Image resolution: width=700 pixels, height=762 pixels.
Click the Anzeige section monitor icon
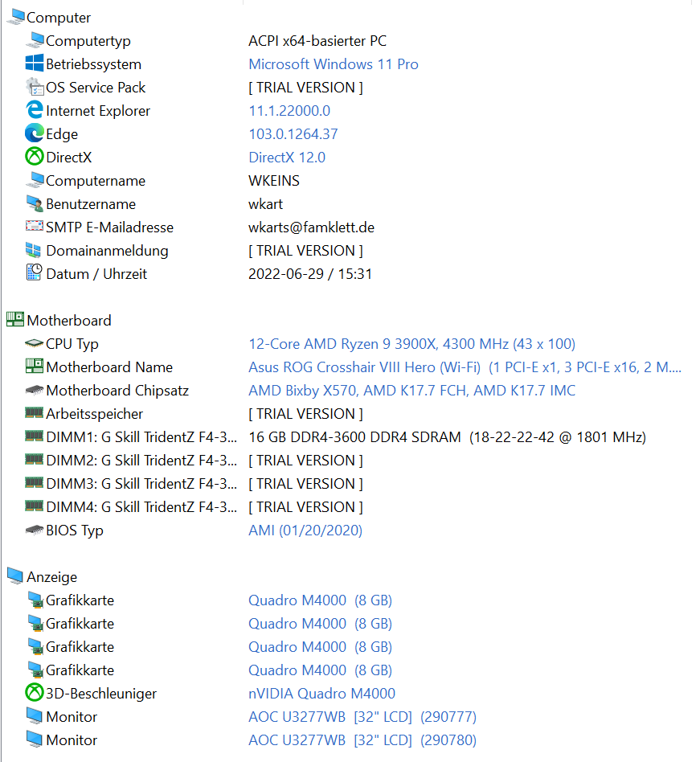click(x=15, y=576)
